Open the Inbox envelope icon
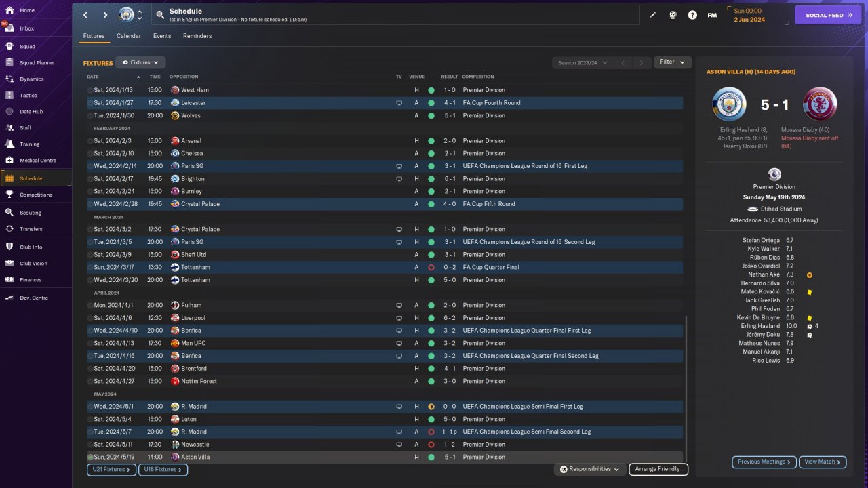Screen dimensions: 868x488 tap(9, 28)
